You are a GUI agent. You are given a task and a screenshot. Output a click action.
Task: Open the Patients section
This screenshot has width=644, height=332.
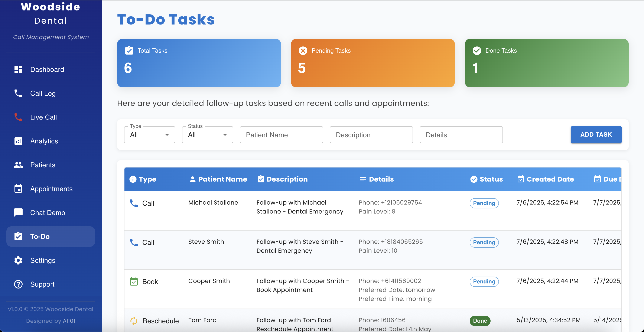point(51,165)
